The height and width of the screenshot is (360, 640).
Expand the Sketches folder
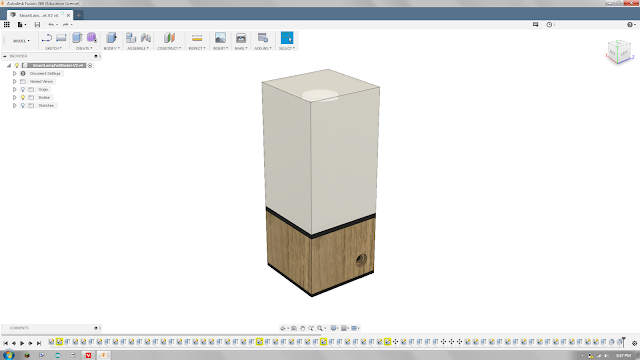pyautogui.click(x=15, y=105)
